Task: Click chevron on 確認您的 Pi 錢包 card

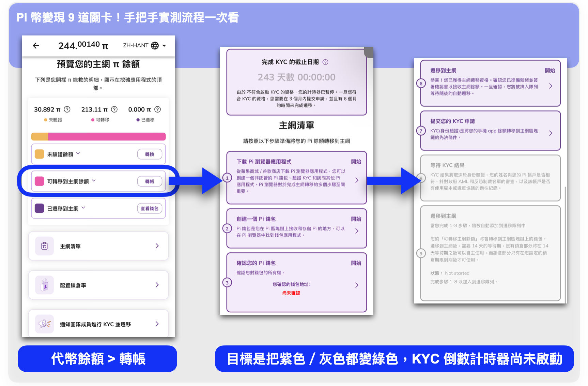Action: click(357, 285)
